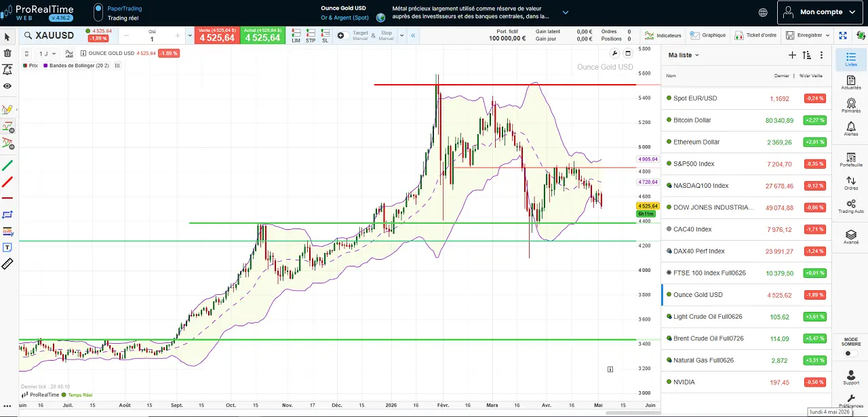Collapse the order bar with double chevron
Screen dimensions: 868x417
412,35
